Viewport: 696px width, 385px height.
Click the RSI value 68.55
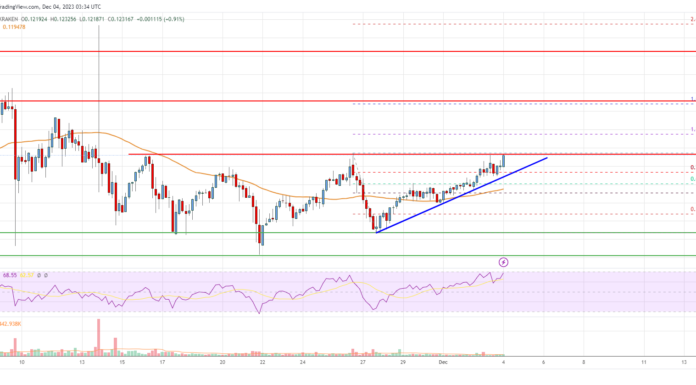tap(10, 275)
